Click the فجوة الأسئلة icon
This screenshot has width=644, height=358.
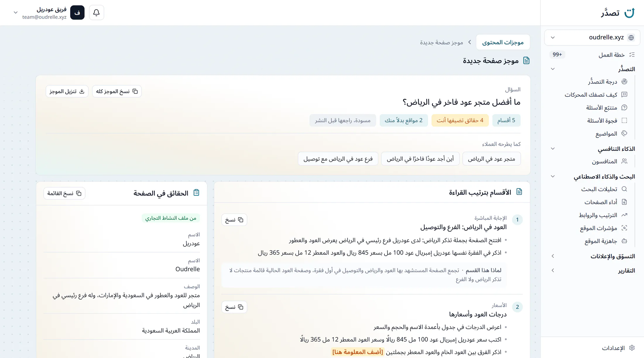pos(624,120)
